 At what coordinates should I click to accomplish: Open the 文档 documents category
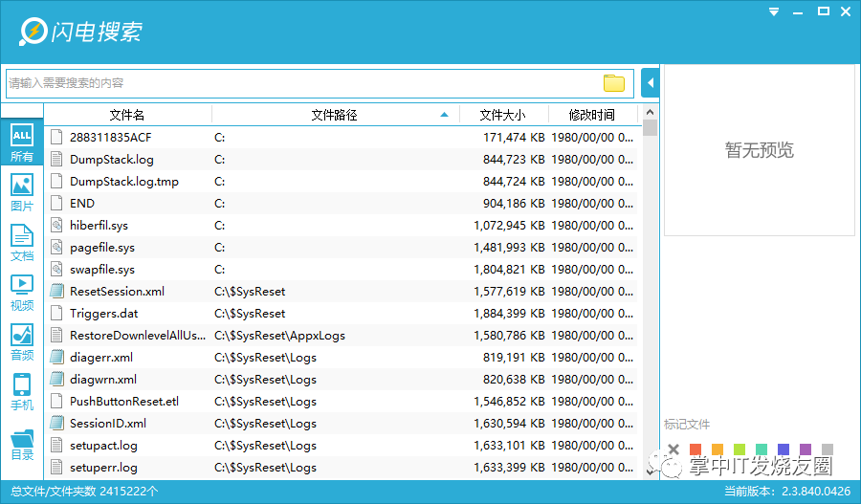[22, 242]
